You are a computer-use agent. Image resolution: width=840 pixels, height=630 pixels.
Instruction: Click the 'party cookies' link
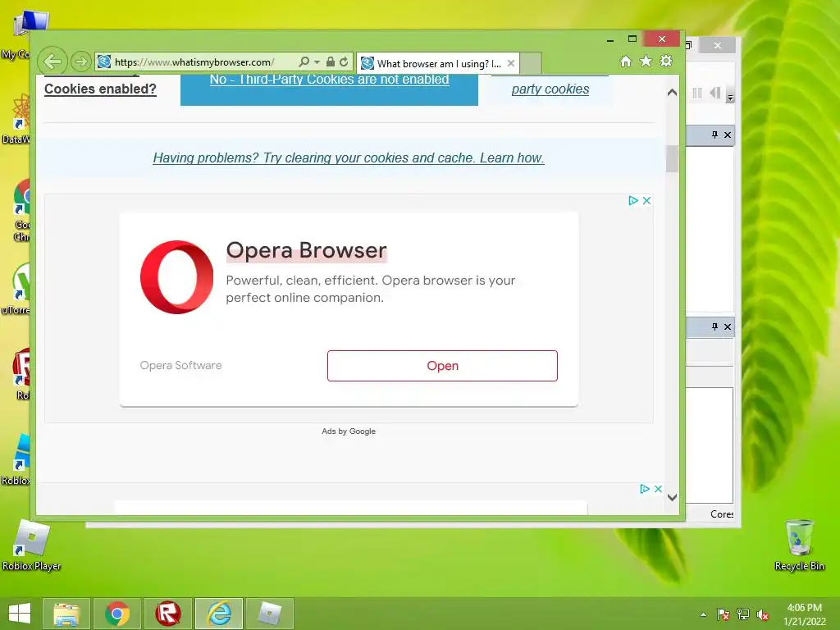coord(550,89)
